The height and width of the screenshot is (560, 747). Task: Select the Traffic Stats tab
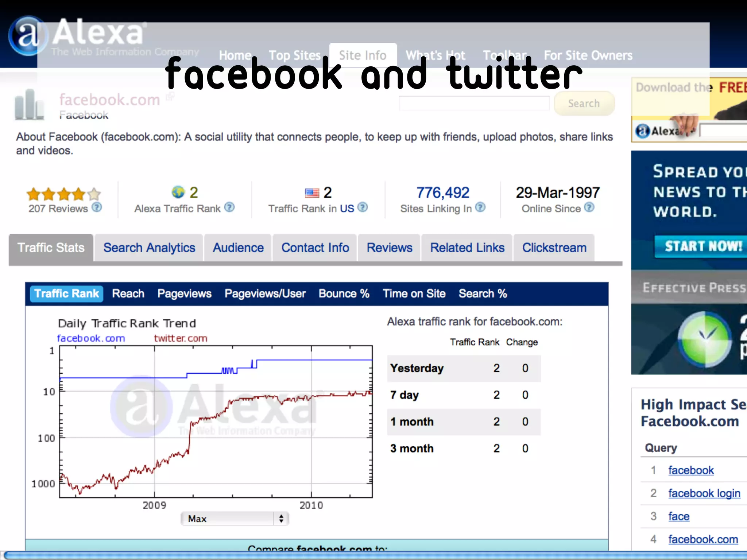click(x=51, y=248)
